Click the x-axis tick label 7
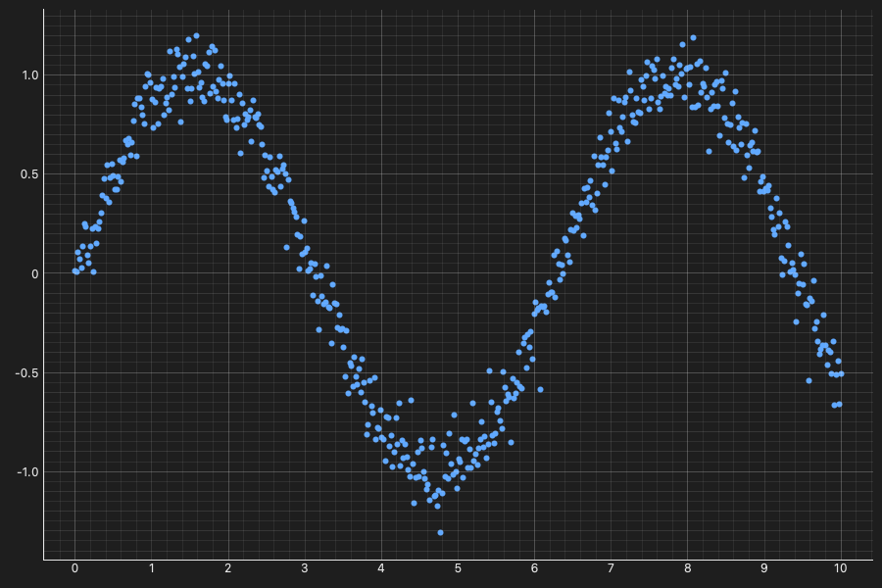The image size is (882, 588). click(x=611, y=568)
